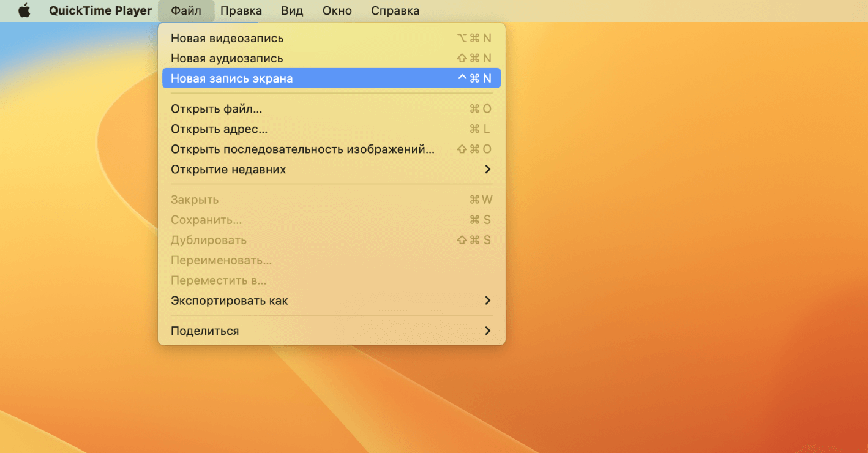868x453 pixels.
Task: Expand the Экспортировать как submenu
Action: tap(229, 301)
